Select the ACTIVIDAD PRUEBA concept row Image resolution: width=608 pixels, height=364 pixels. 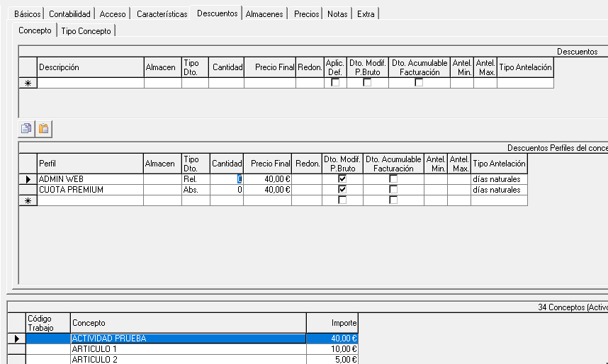(x=183, y=339)
